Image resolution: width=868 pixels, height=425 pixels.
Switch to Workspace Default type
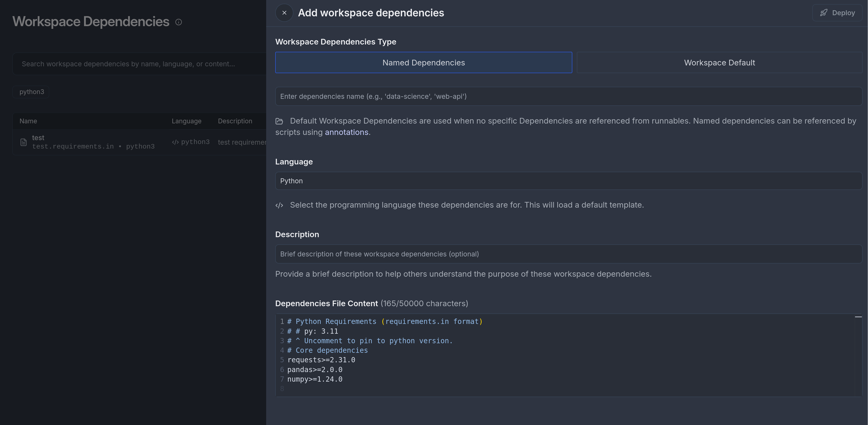[x=719, y=62]
